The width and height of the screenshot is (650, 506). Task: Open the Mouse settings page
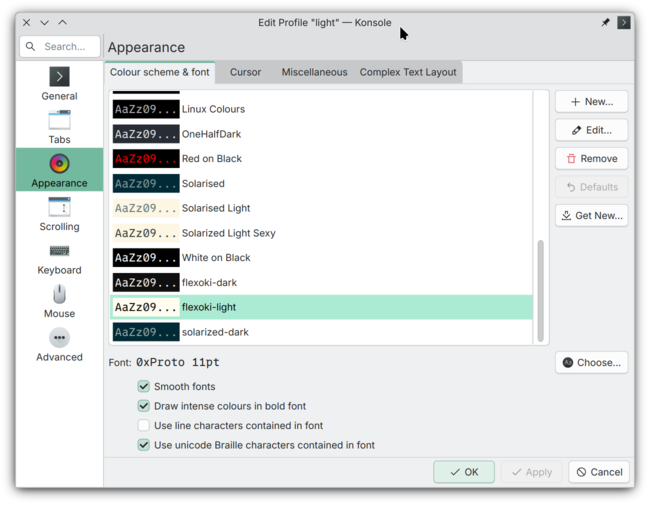pyautogui.click(x=59, y=301)
